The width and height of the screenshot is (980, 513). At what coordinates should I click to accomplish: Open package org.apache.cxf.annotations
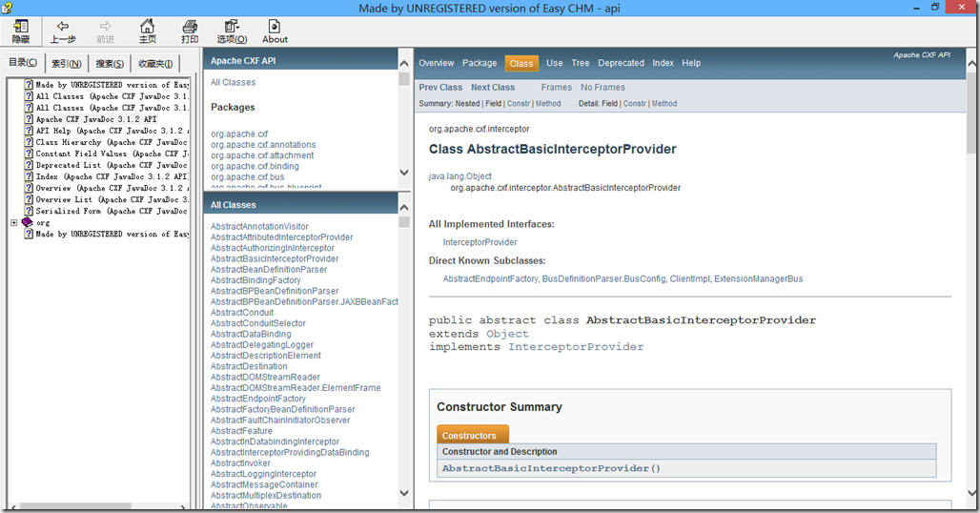click(x=263, y=144)
